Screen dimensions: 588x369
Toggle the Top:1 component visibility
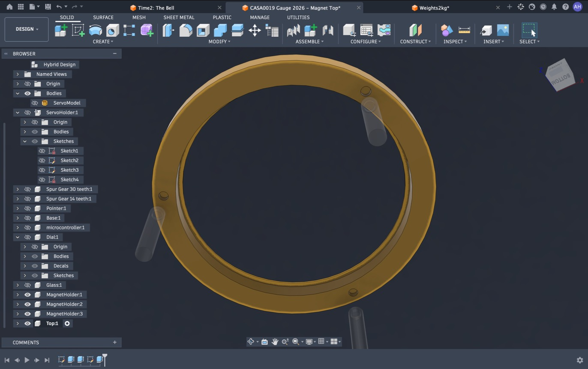pyautogui.click(x=27, y=324)
